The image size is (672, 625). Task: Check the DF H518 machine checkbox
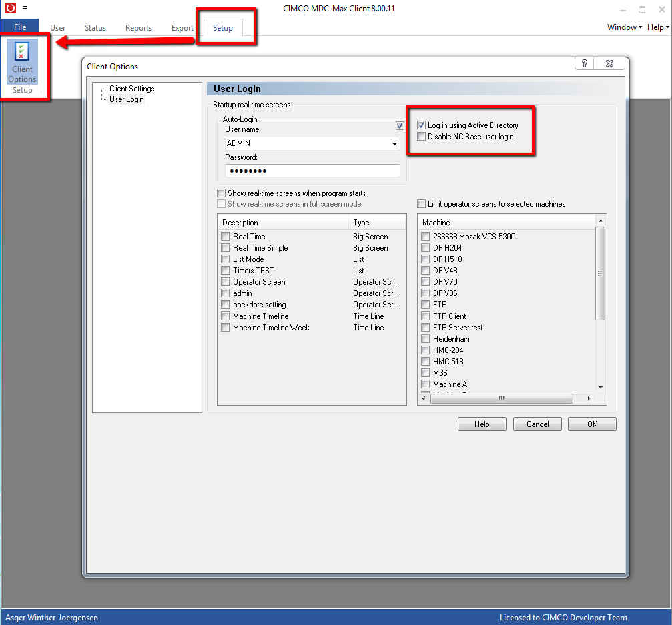point(426,259)
